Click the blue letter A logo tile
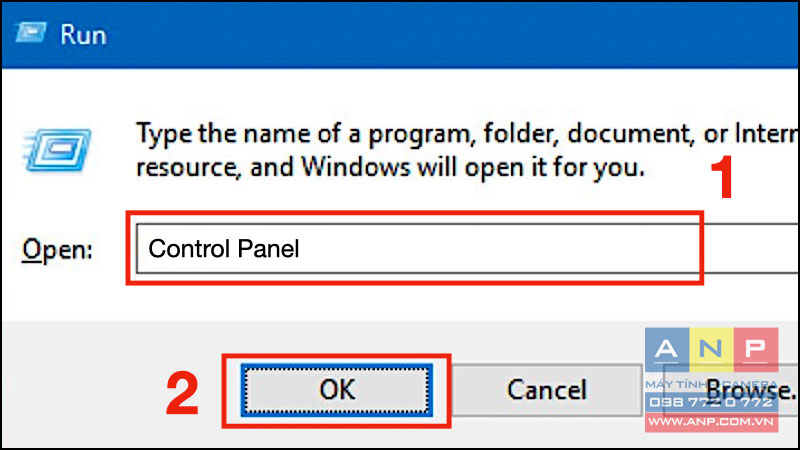 [667, 349]
